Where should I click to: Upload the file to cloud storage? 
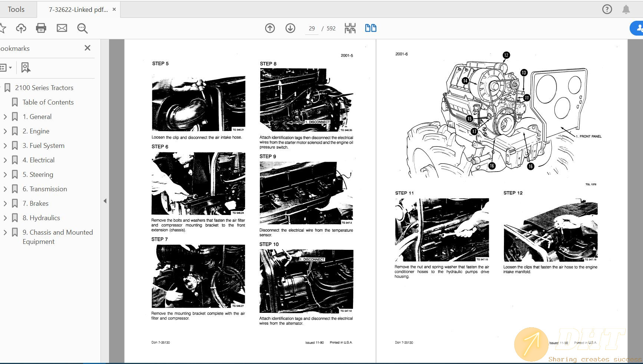click(21, 28)
